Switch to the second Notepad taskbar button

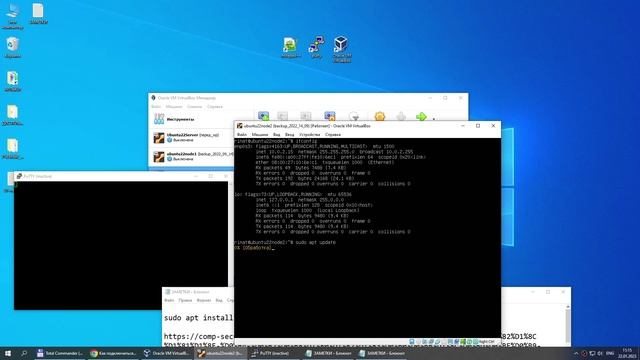coord(382,353)
